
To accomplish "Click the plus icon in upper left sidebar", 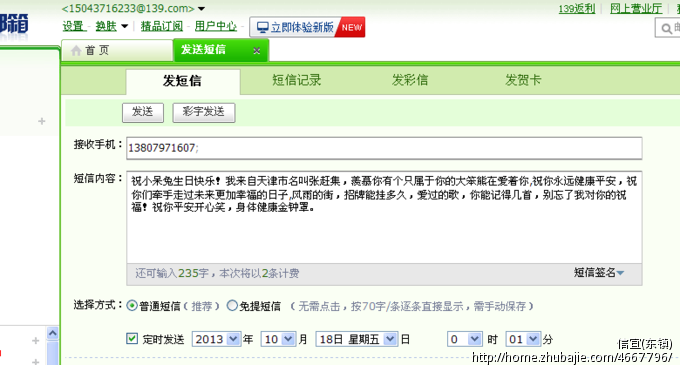I will (42, 121).
